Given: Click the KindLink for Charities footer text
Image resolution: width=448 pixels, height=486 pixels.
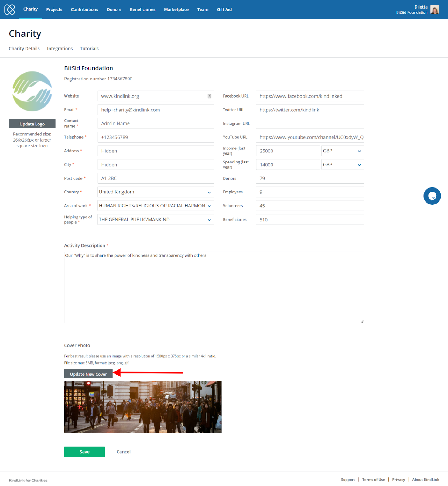Looking at the screenshot, I should (x=28, y=480).
